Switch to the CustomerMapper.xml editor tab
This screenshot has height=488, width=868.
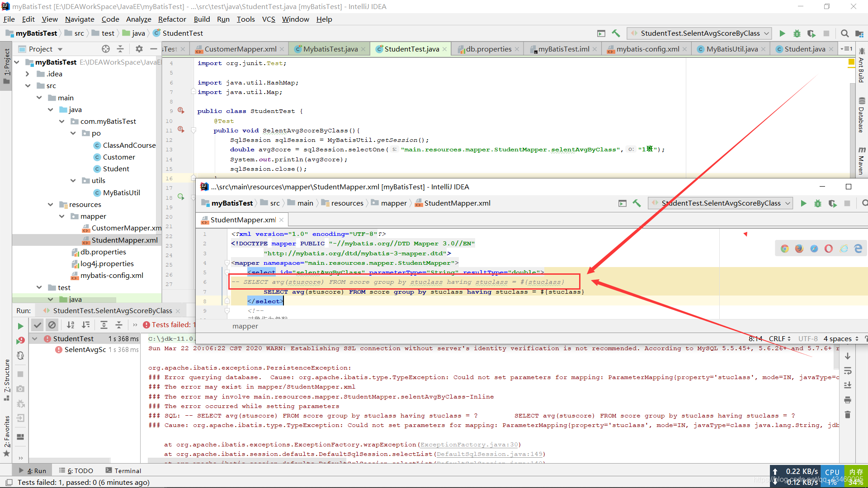pos(240,49)
